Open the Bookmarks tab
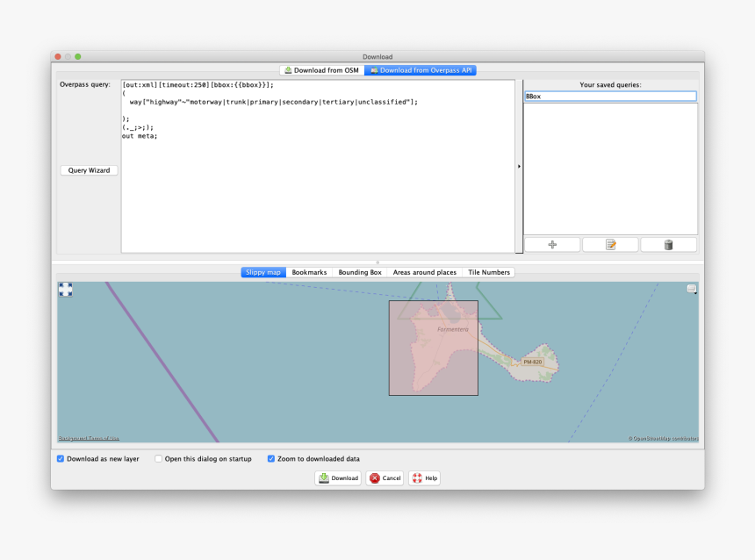 tap(309, 272)
